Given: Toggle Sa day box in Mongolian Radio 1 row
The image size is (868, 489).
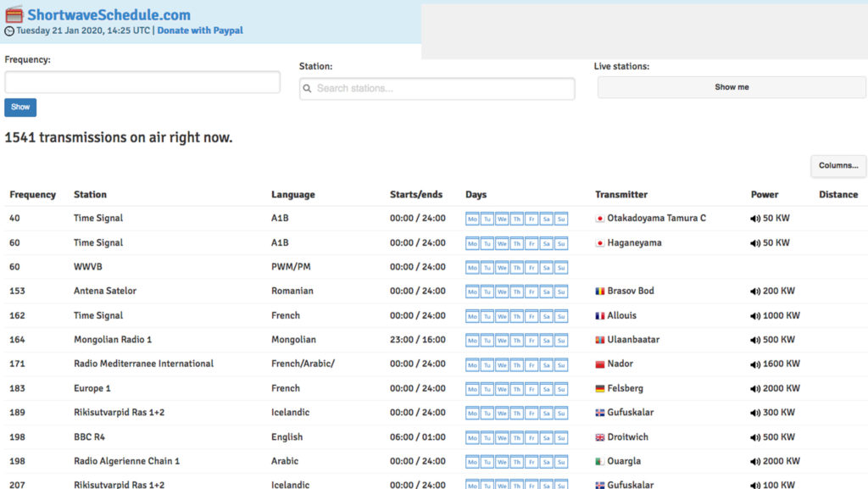Looking at the screenshot, I should click(x=547, y=340).
